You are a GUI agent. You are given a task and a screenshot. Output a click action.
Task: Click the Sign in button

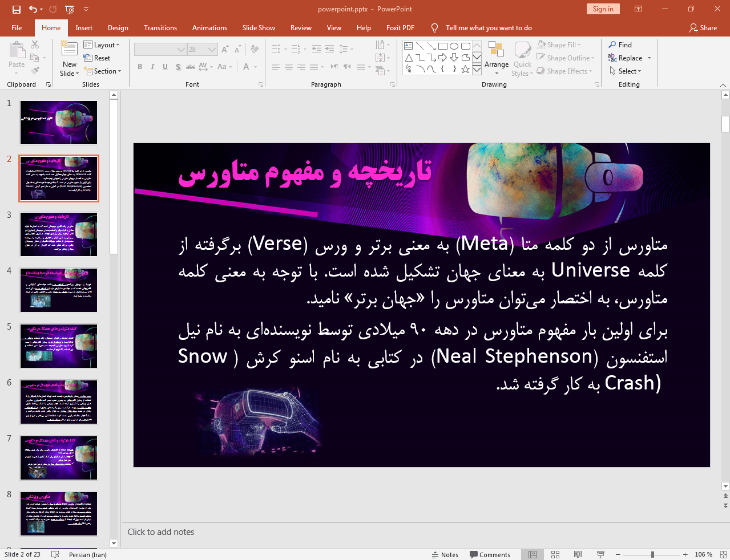point(603,9)
